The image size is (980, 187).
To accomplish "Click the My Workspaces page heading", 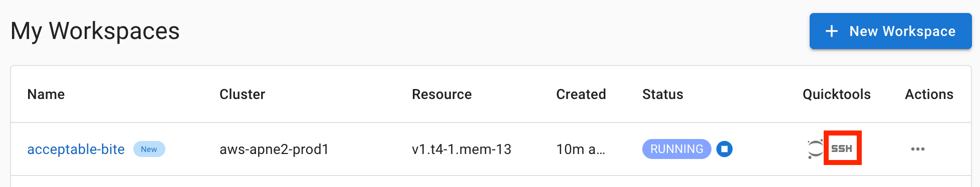I will (x=95, y=31).
